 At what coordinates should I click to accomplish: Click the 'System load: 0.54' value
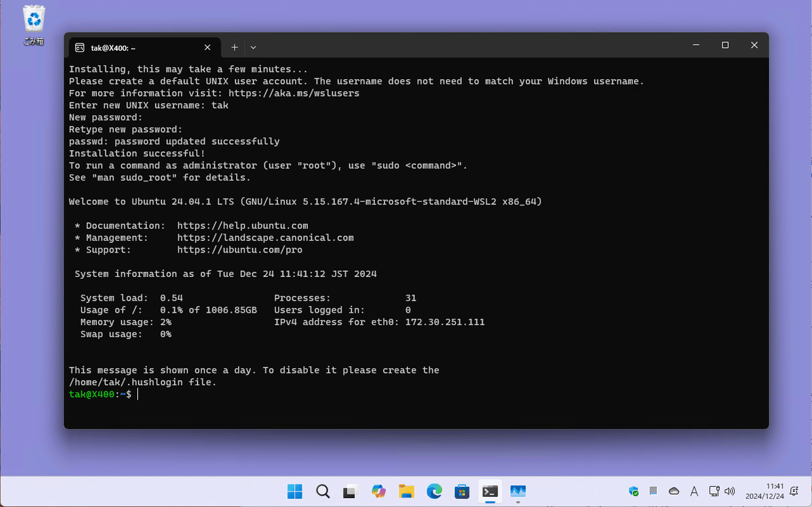point(131,298)
